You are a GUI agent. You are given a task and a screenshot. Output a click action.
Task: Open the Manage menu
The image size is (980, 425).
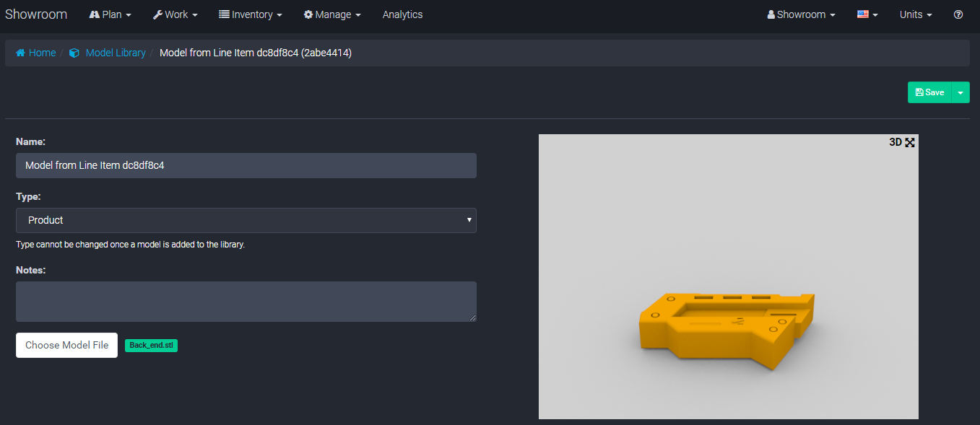[x=332, y=14]
